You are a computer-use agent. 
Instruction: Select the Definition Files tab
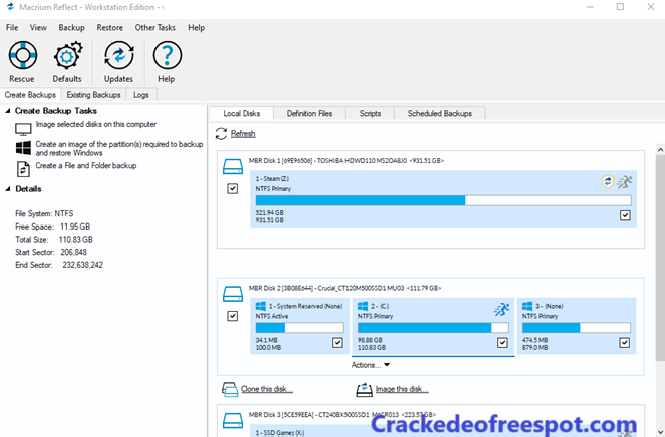(x=310, y=113)
